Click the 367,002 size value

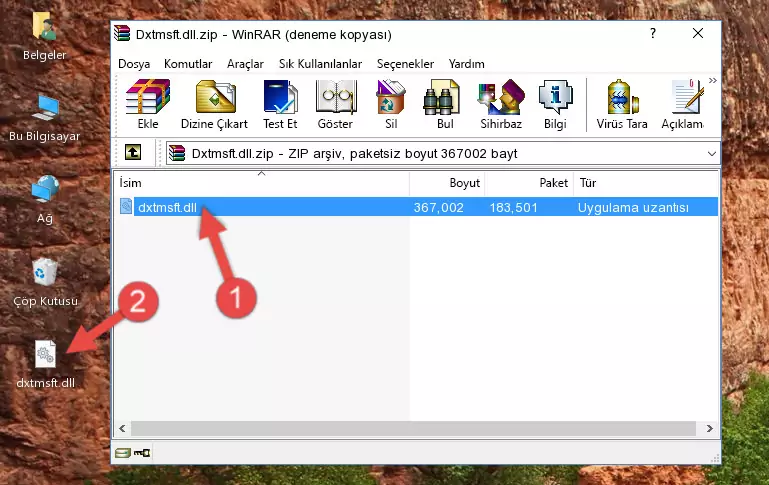coord(438,207)
